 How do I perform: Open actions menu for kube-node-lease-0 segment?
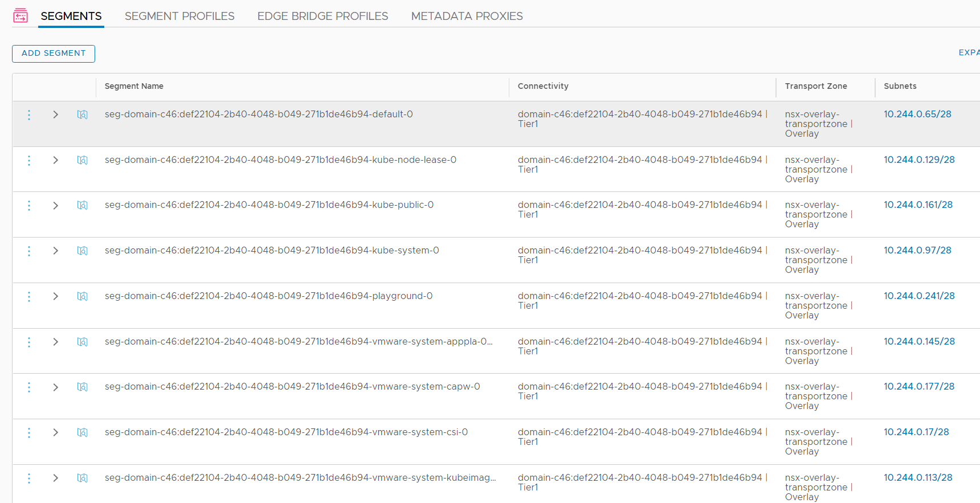tap(29, 161)
